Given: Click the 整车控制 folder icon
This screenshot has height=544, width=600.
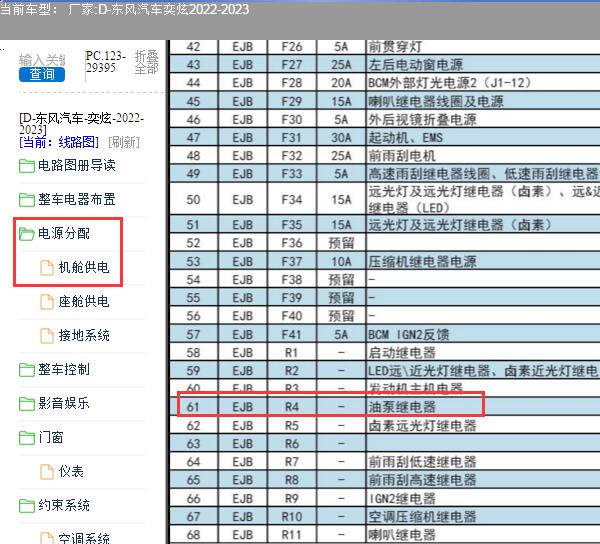Looking at the screenshot, I should click(27, 370).
